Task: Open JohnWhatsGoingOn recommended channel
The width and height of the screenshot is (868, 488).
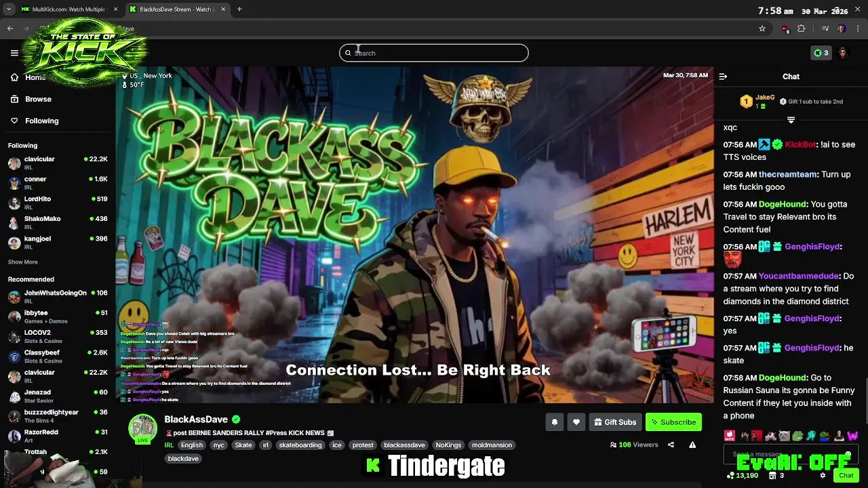Action: 58,297
